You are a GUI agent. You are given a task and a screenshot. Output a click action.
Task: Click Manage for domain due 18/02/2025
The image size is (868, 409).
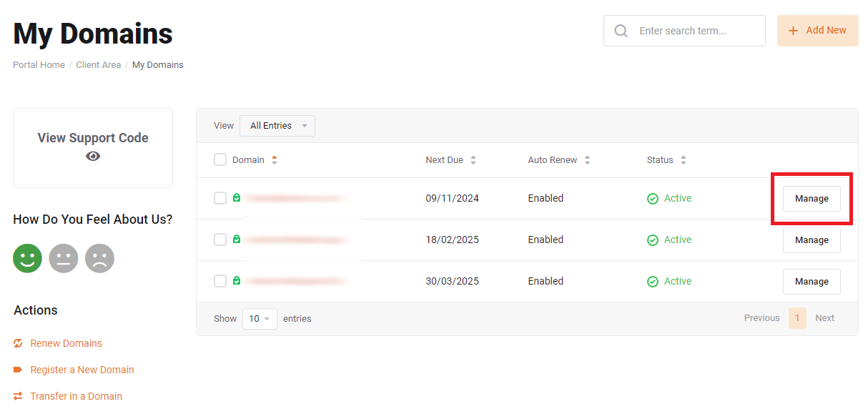812,240
